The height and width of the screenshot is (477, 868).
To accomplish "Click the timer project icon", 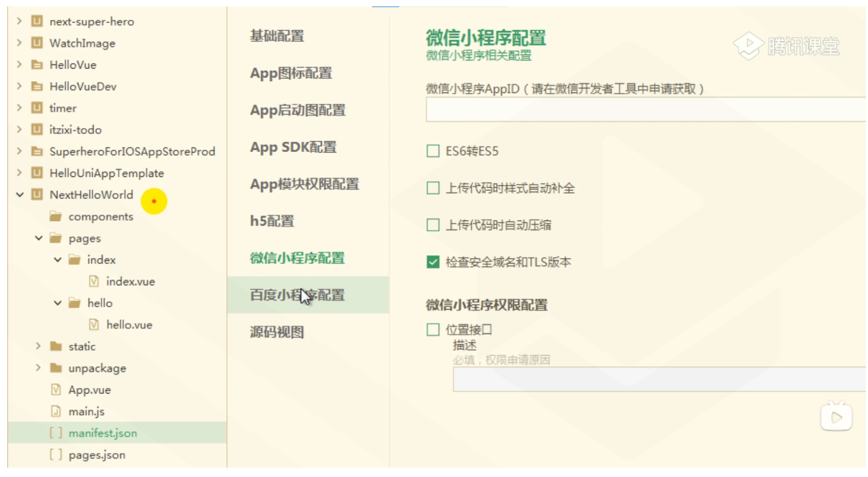I will coord(37,108).
